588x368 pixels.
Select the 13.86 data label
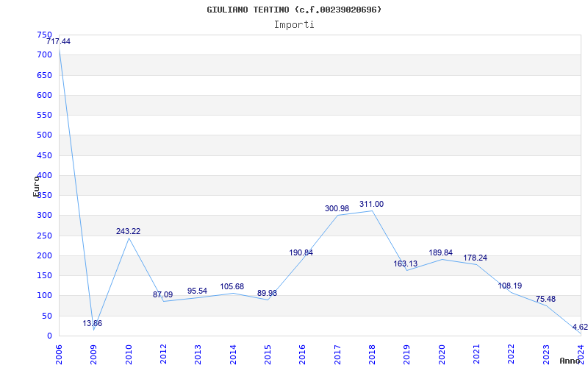coord(93,323)
